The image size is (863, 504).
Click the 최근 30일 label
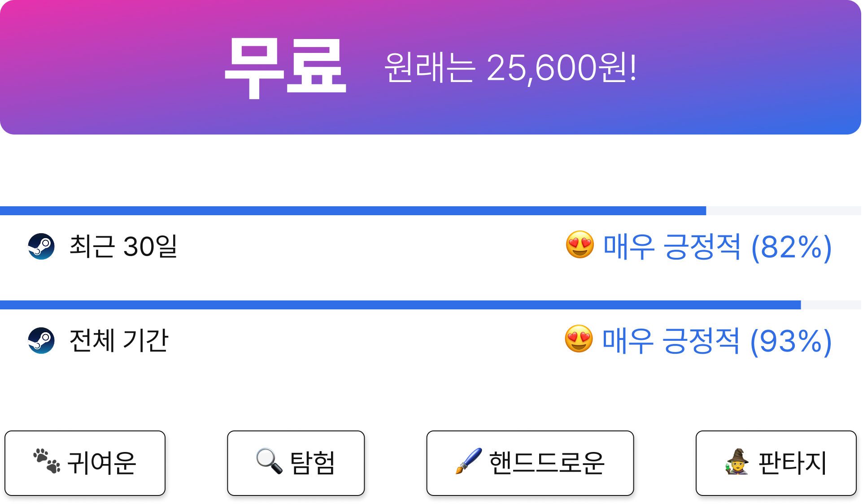click(x=123, y=246)
